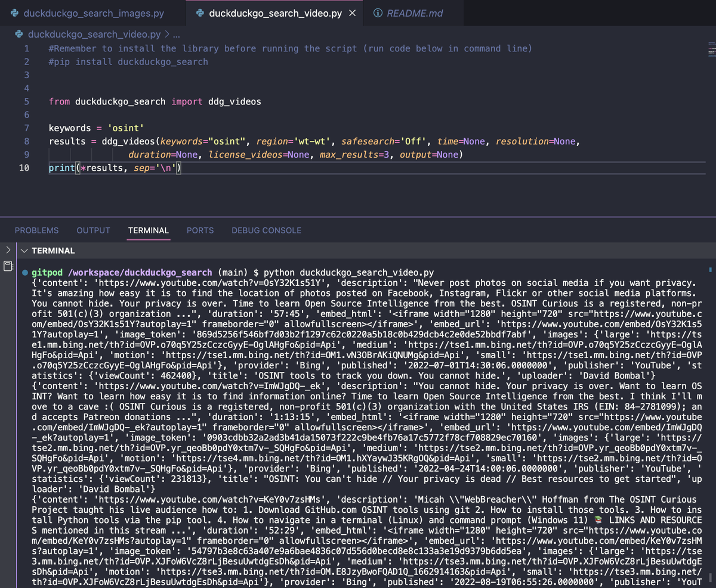The width and height of the screenshot is (716, 588).
Task: Expand the sidebar using the chevron arrow
Action: 8,250
